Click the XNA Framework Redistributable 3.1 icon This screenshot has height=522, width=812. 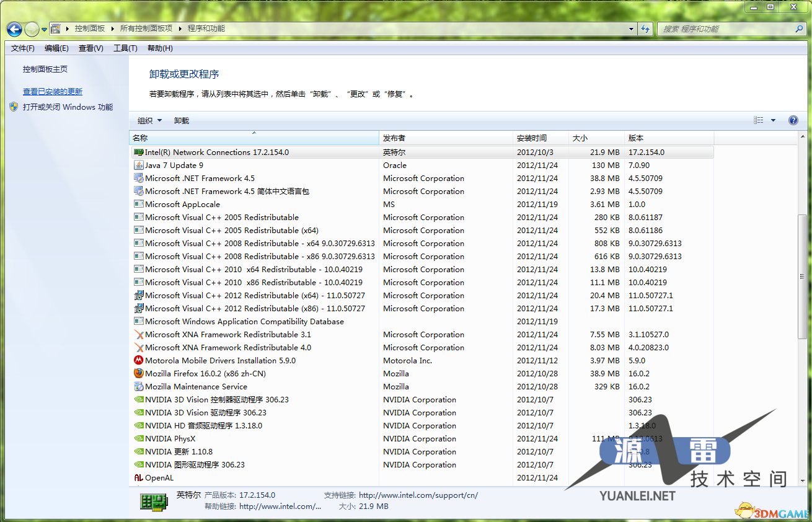click(139, 335)
